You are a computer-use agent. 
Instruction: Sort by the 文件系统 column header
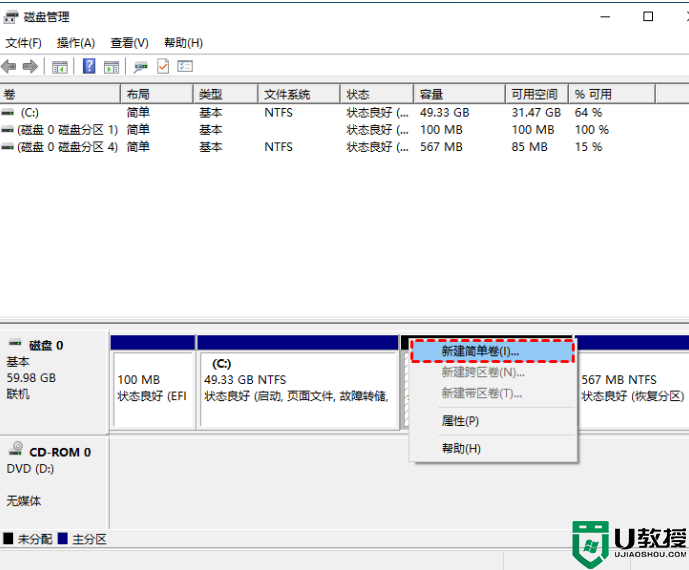click(299, 94)
